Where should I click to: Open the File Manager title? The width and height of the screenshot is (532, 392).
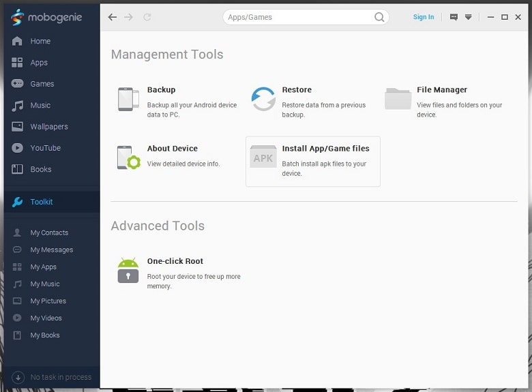coord(442,90)
